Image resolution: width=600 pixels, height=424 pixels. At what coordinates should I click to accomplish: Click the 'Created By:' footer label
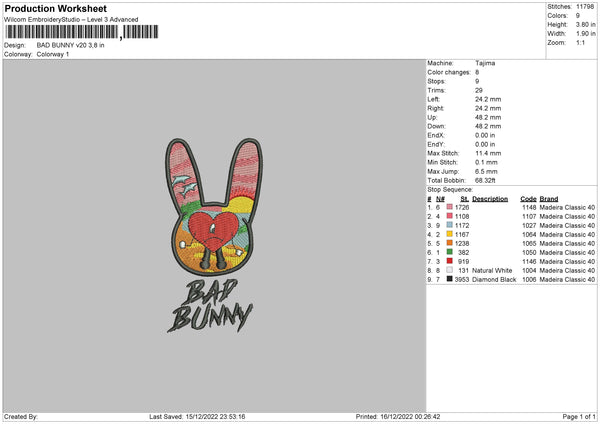coord(21,416)
